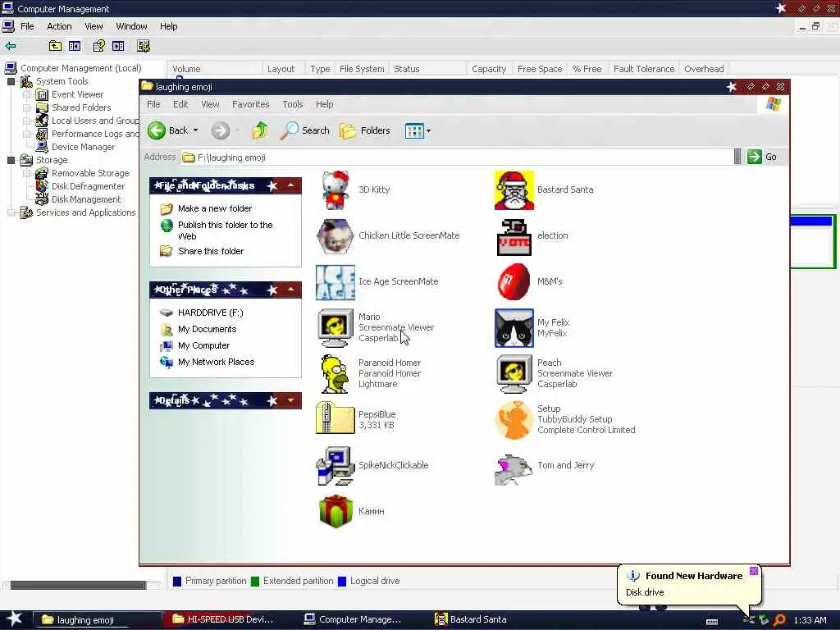Select the PepsiBlue zip archive icon
This screenshot has width=840, height=630.
pos(335,419)
